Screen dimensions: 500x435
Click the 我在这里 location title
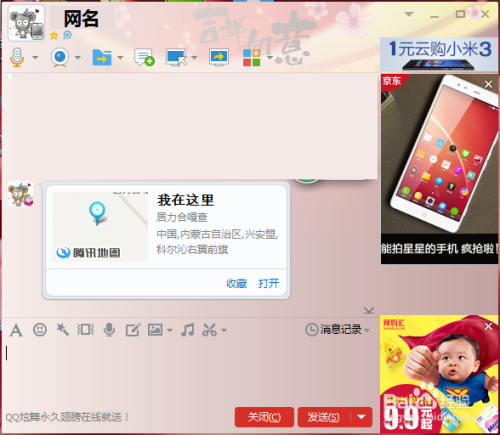point(186,200)
